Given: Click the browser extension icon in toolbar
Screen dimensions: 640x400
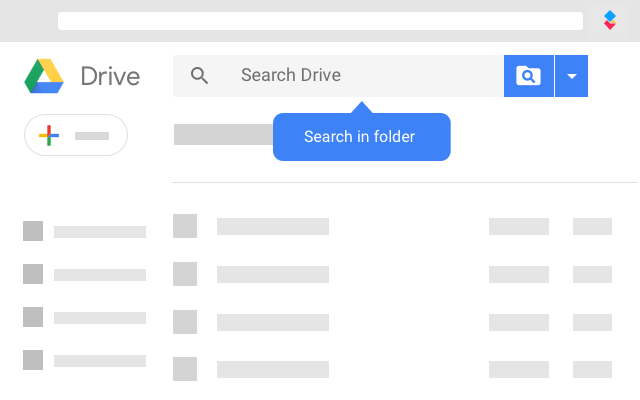Looking at the screenshot, I should click(610, 20).
